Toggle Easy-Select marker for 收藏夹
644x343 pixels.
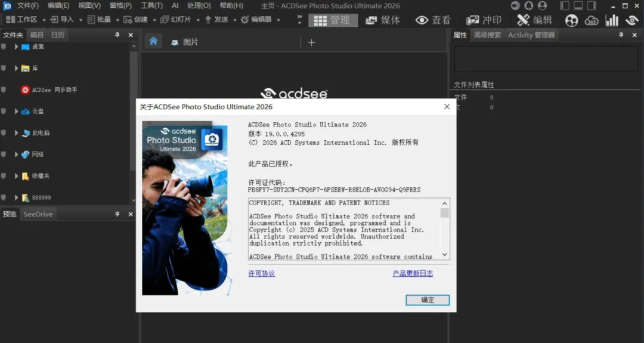(4, 176)
